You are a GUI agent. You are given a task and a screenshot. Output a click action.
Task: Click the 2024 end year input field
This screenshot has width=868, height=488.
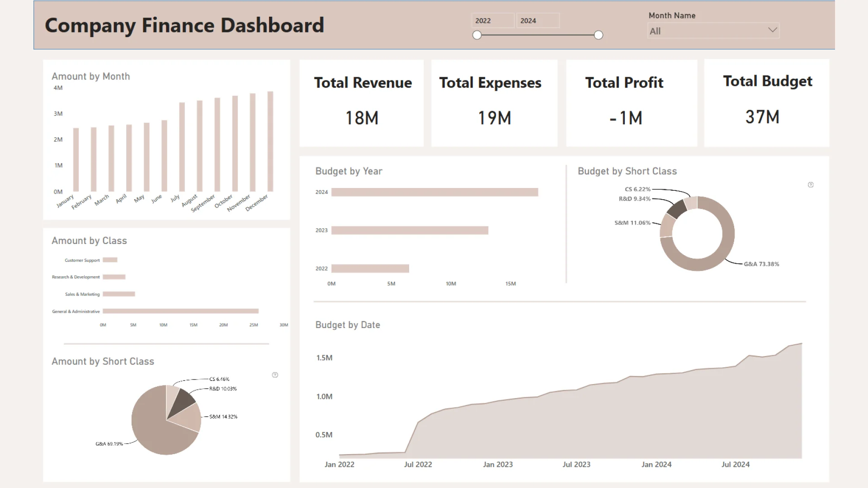[x=538, y=21]
